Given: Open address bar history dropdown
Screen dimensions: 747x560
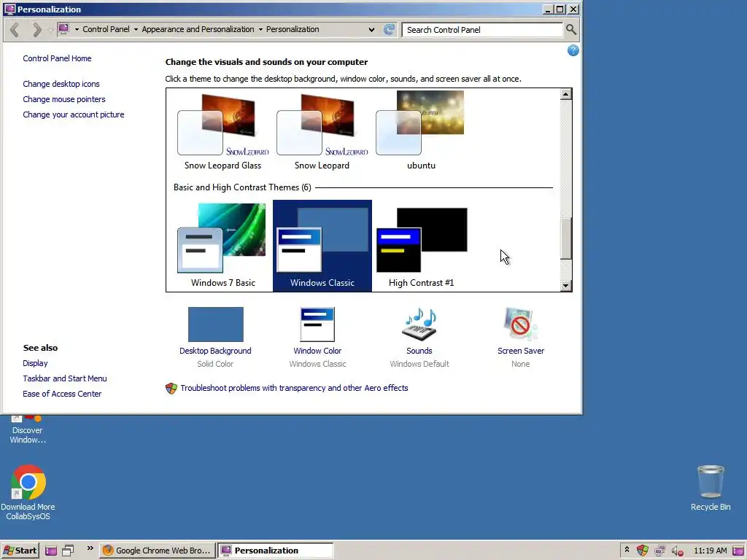Looking at the screenshot, I should 371,29.
